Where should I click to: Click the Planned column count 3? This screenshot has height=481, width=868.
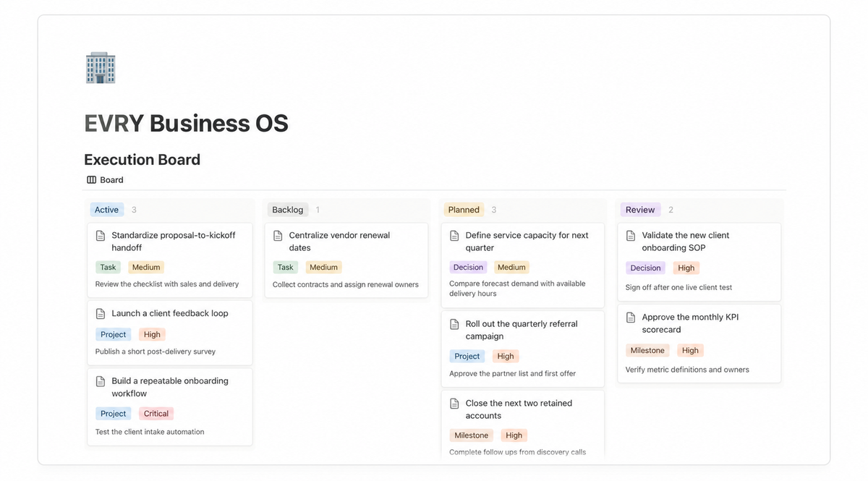(494, 210)
